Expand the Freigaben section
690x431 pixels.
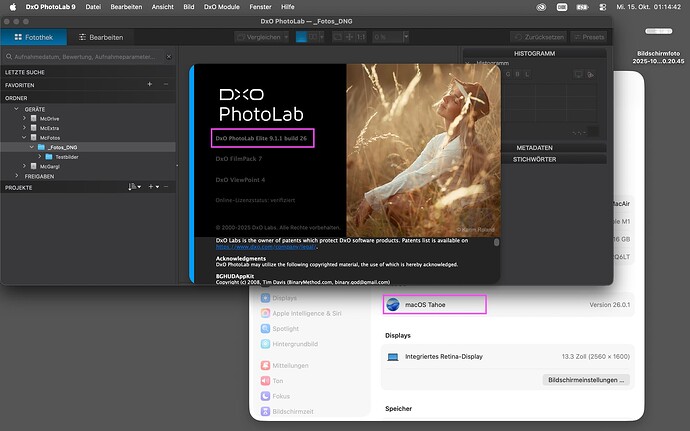point(15,176)
